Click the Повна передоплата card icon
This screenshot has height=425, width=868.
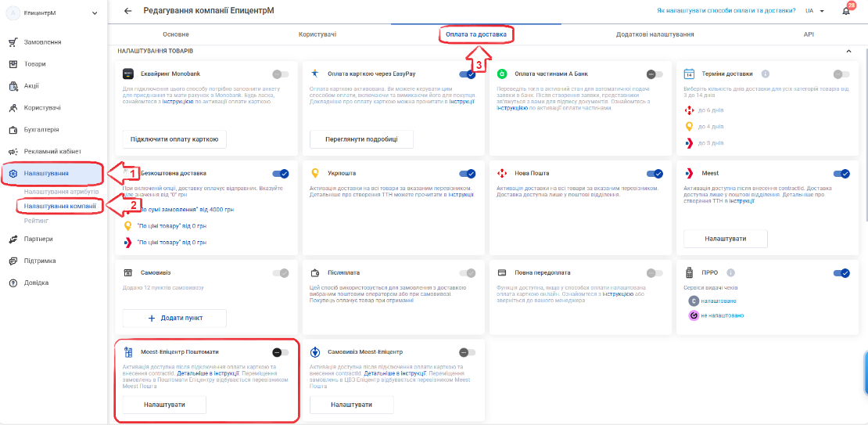[x=502, y=272]
